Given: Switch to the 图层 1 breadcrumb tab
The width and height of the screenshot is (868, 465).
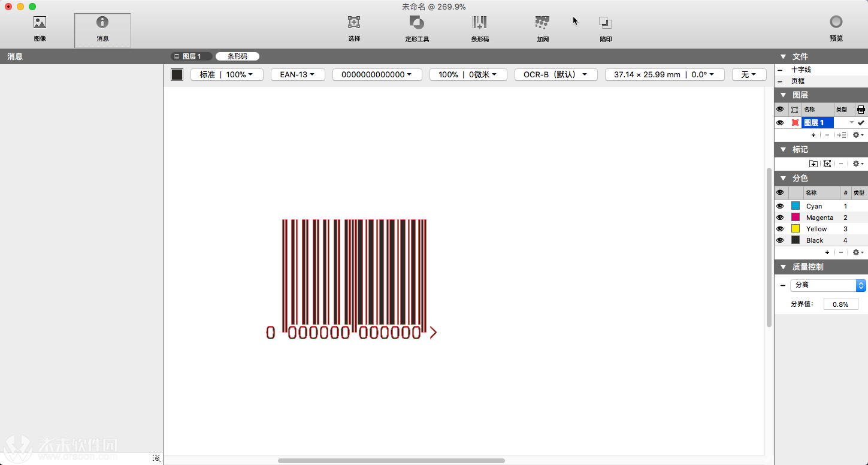Looking at the screenshot, I should [x=191, y=56].
